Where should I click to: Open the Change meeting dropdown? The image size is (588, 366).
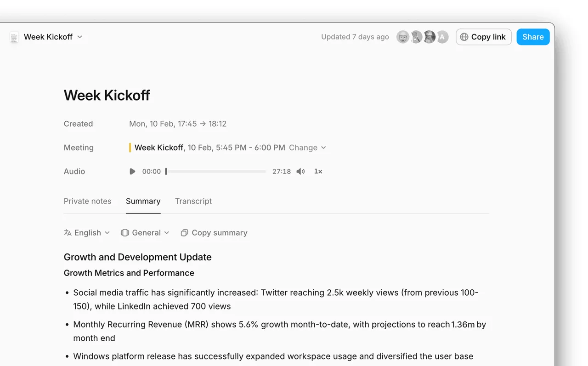[307, 147]
